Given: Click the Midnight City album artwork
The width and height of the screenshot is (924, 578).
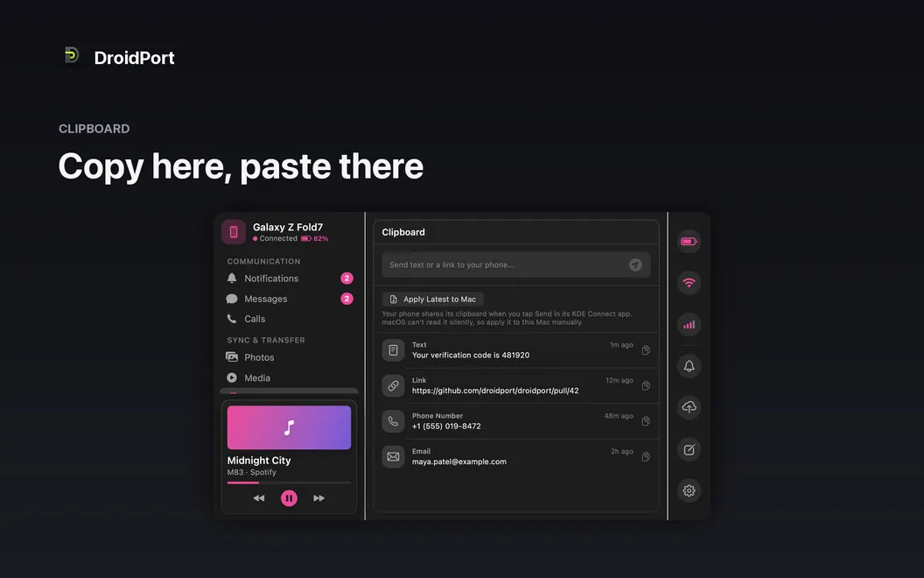Looking at the screenshot, I should [289, 427].
